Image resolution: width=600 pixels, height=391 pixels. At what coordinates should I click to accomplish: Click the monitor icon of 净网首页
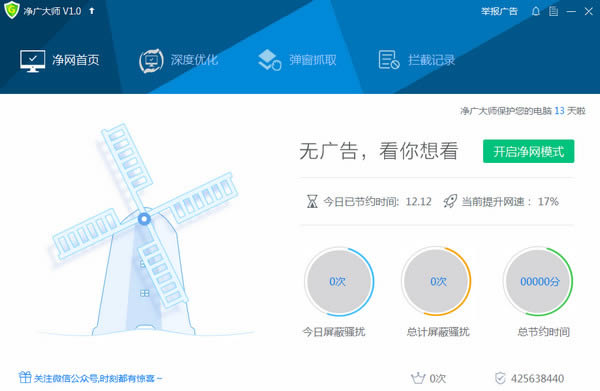[33, 61]
